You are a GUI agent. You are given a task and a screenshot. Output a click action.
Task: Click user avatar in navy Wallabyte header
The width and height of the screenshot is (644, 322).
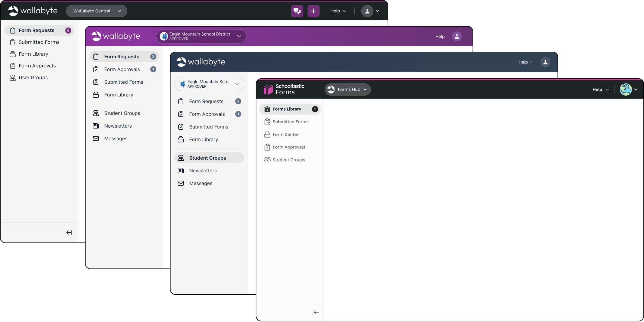(x=545, y=62)
